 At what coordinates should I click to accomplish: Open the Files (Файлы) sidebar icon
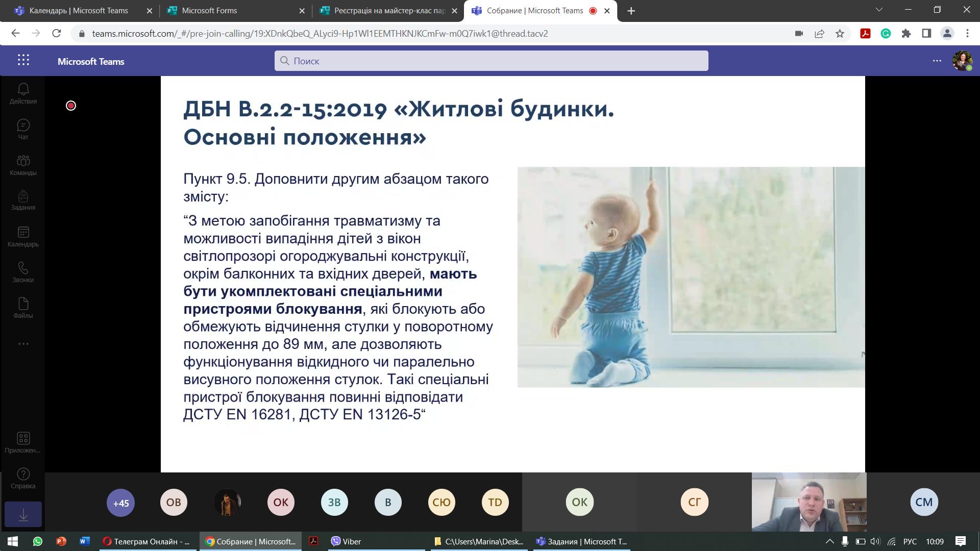point(23,308)
